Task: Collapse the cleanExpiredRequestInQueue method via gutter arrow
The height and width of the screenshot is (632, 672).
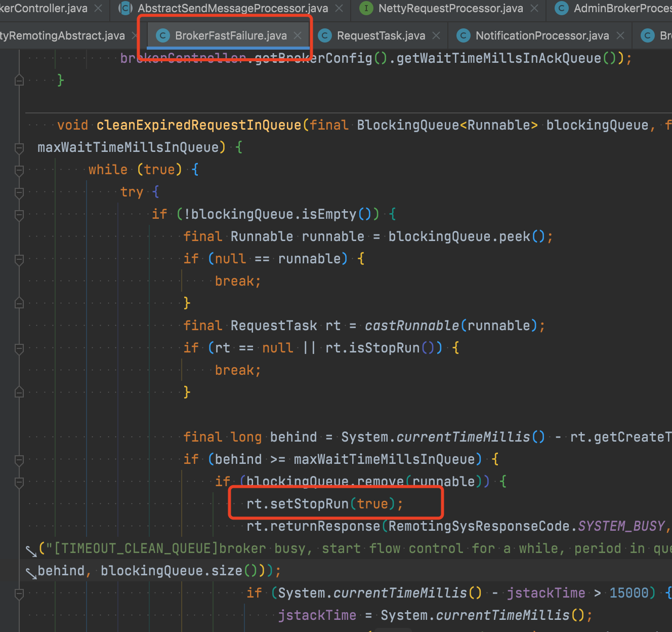Action: [19, 148]
